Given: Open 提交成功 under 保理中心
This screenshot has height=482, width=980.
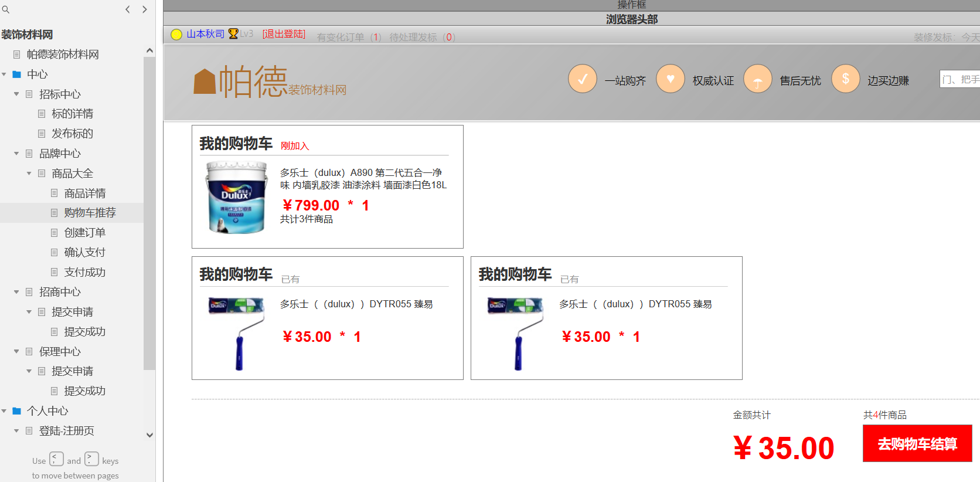Looking at the screenshot, I should pos(85,391).
